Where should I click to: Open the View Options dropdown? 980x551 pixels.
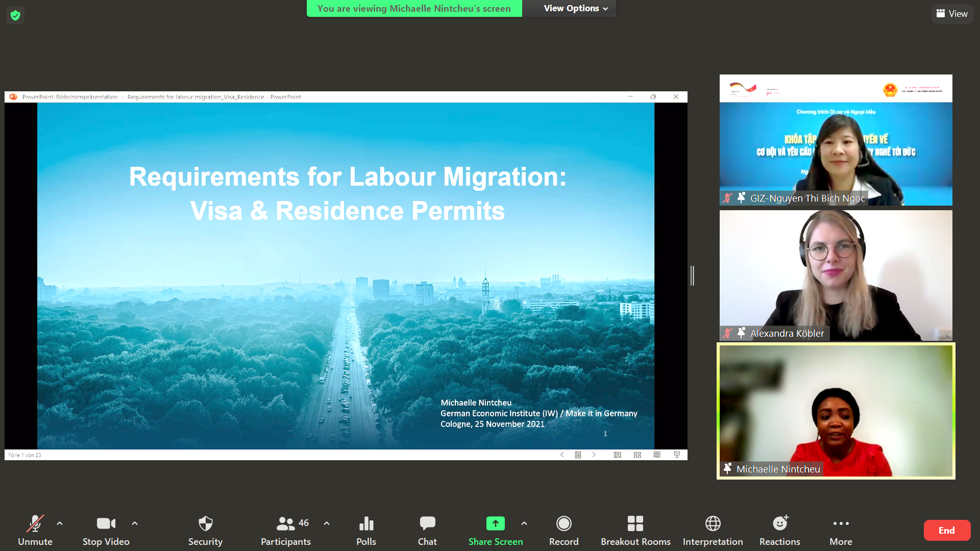click(x=575, y=8)
